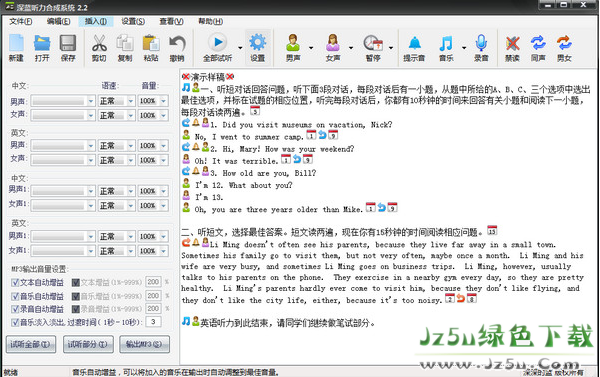Click the 粘贴 paste clipboard icon
The height and width of the screenshot is (377, 600).
click(x=151, y=48)
